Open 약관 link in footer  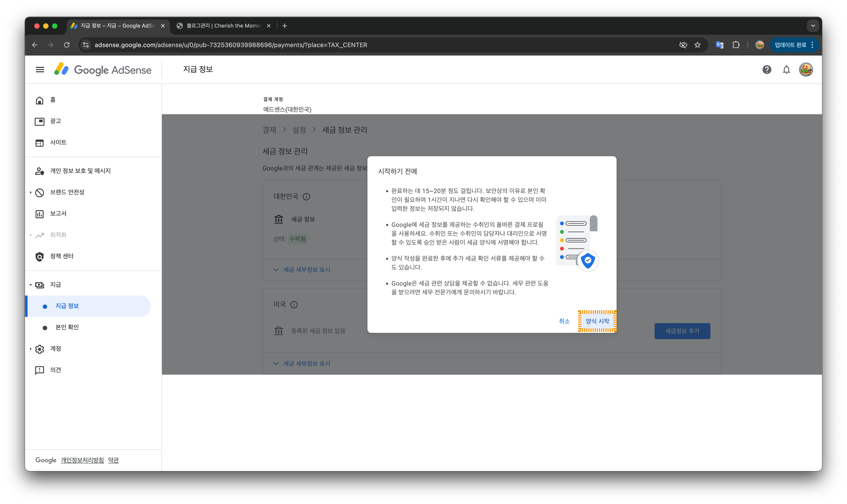click(x=113, y=460)
